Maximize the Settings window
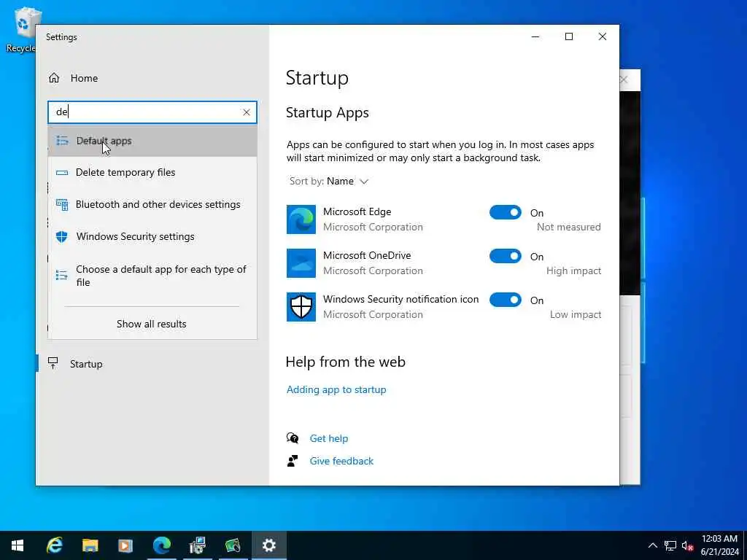This screenshot has height=560, width=747. click(569, 36)
